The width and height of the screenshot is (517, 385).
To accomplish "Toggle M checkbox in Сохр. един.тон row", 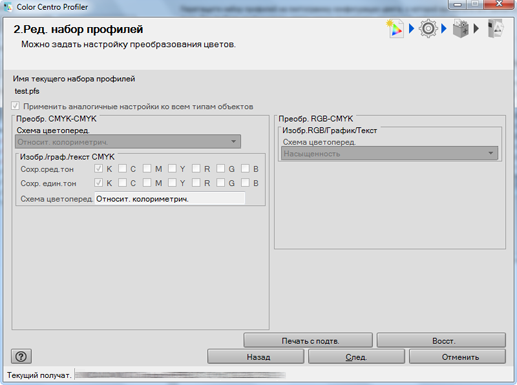I will pyautogui.click(x=147, y=183).
